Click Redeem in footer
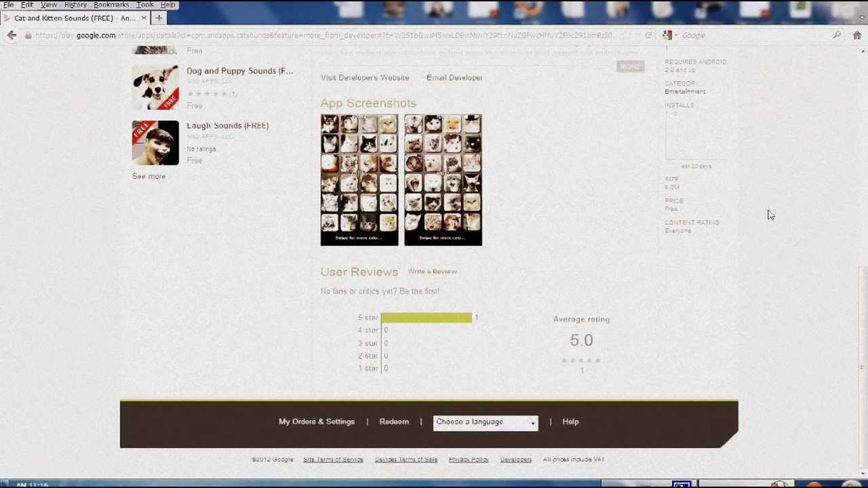 394,421
